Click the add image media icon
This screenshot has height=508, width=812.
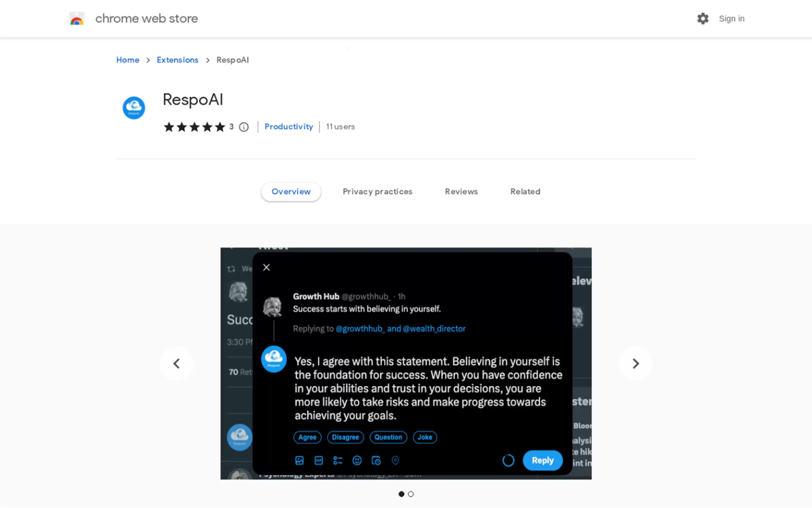point(300,460)
